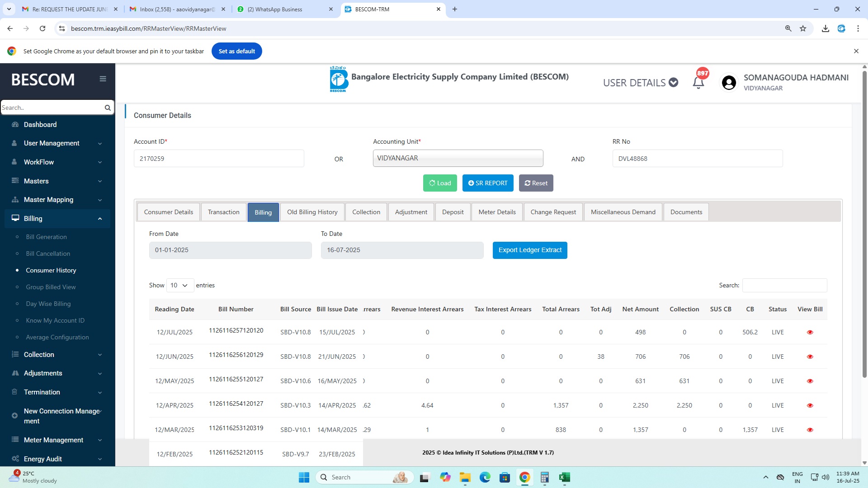Open the notifications bell with 897 badge
This screenshot has height=488, width=868.
(x=699, y=81)
